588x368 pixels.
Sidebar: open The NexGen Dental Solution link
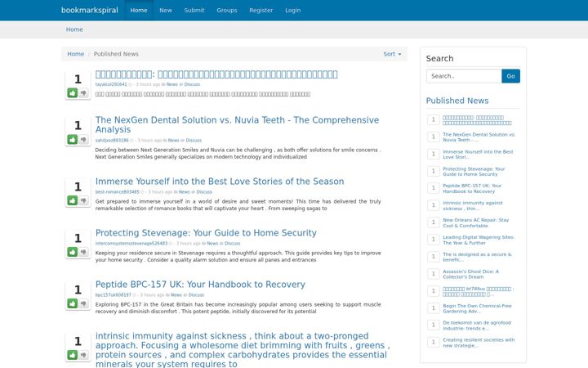[479, 137]
